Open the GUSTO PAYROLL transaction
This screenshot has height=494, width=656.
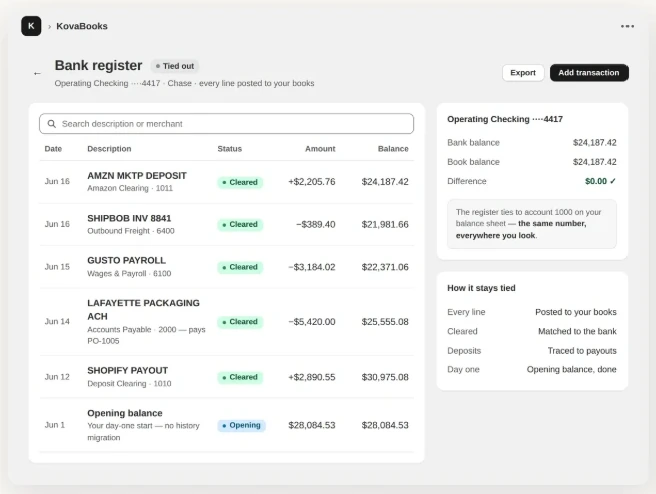tap(226, 267)
